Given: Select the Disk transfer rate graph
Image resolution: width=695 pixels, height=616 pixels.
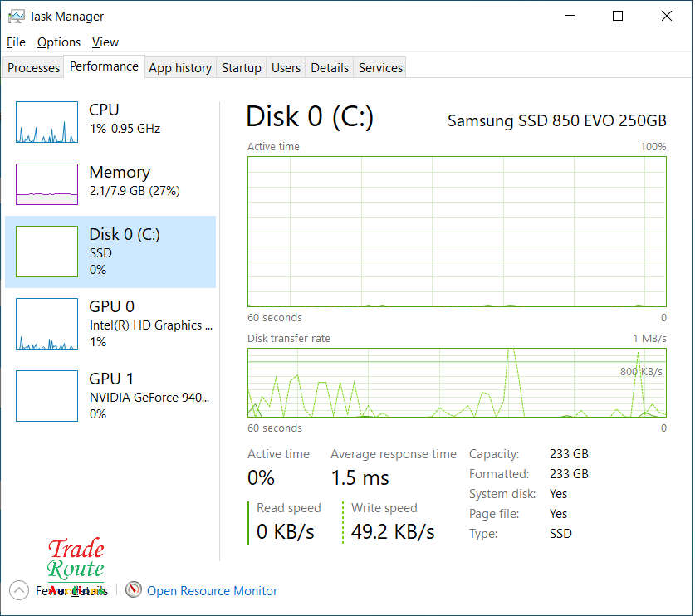Looking at the screenshot, I should coord(456,384).
